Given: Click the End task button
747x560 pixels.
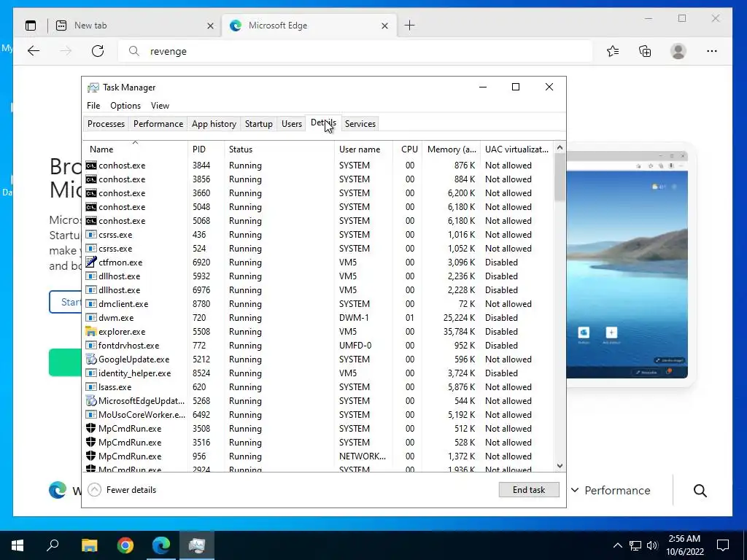Looking at the screenshot, I should pyautogui.click(x=529, y=489).
